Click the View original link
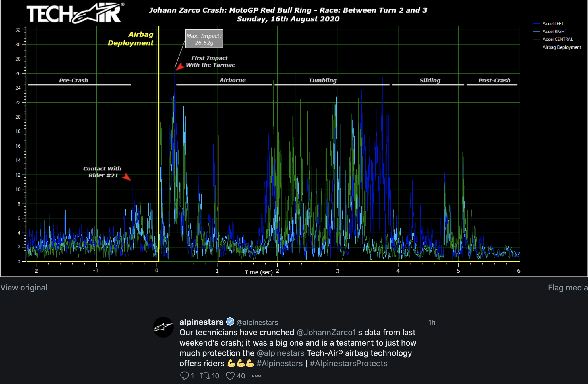Image resolution: width=588 pixels, height=384 pixels. pos(24,288)
